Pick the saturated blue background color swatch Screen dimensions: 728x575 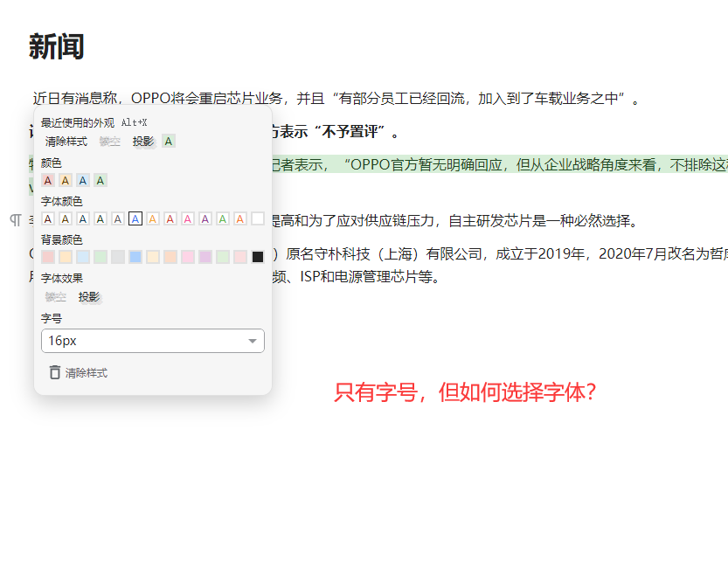(x=135, y=257)
